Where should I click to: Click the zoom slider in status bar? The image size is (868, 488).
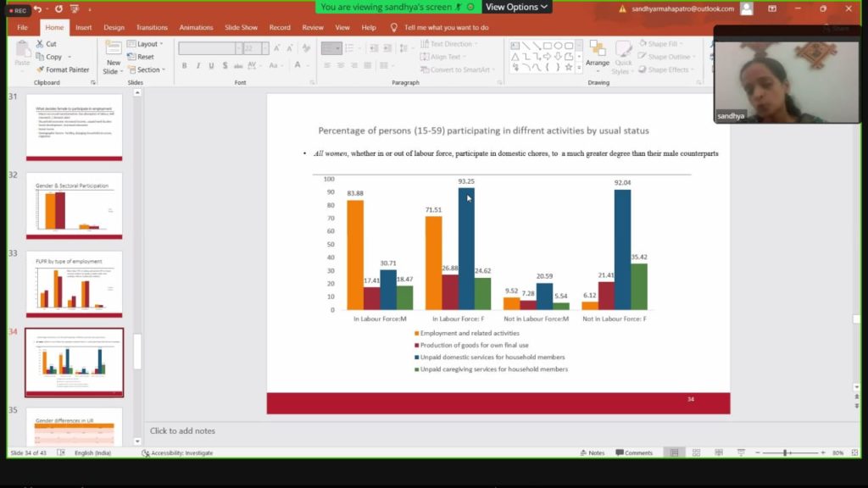pos(785,453)
